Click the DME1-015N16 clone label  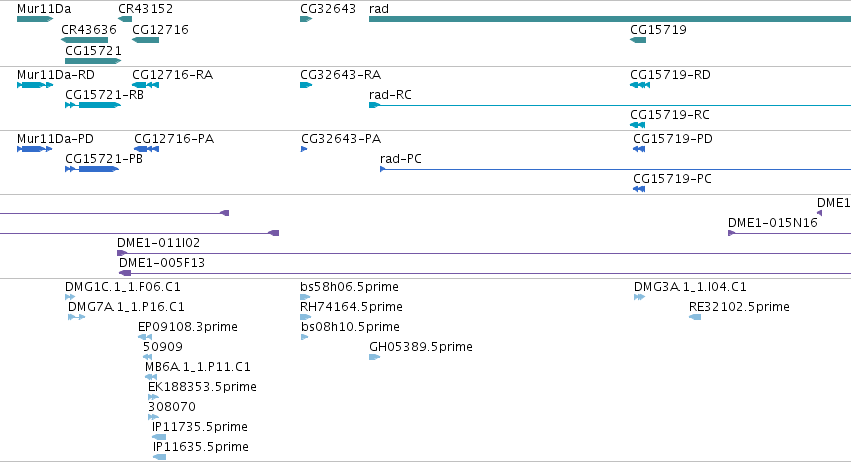coord(772,223)
